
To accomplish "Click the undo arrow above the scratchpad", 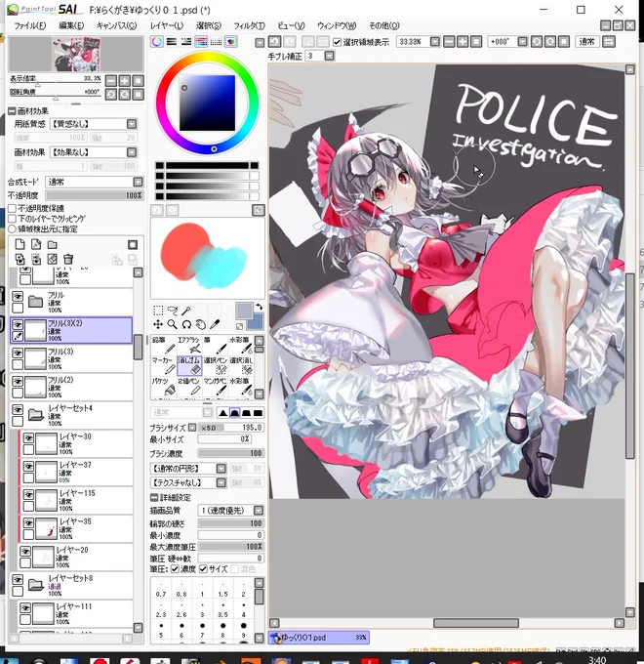I will click(x=157, y=210).
